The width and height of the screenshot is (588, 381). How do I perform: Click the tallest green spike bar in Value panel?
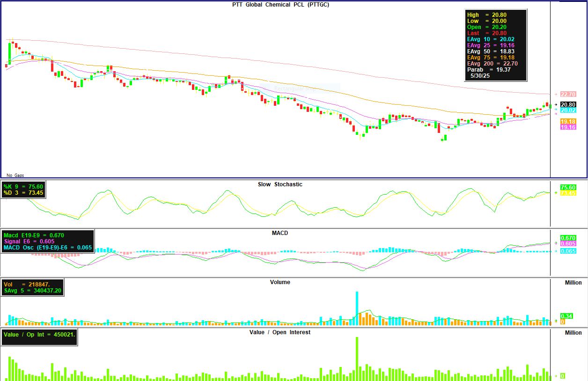pyautogui.click(x=357, y=359)
